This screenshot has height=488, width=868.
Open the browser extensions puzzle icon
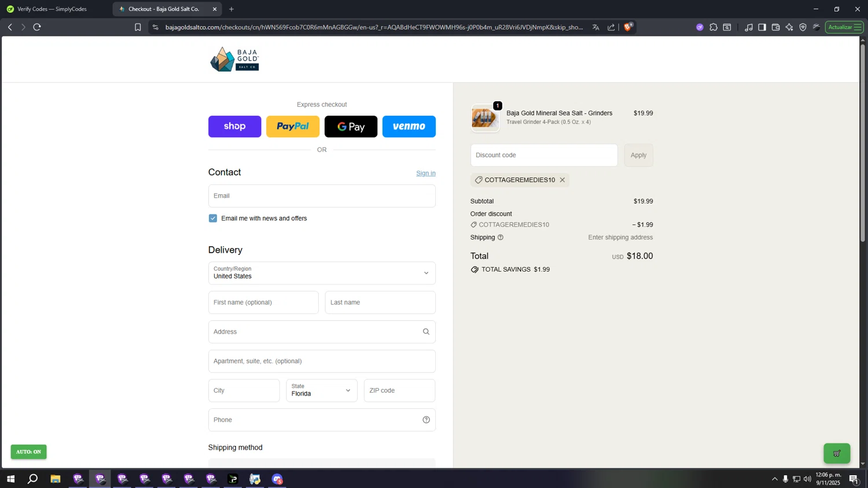[713, 27]
